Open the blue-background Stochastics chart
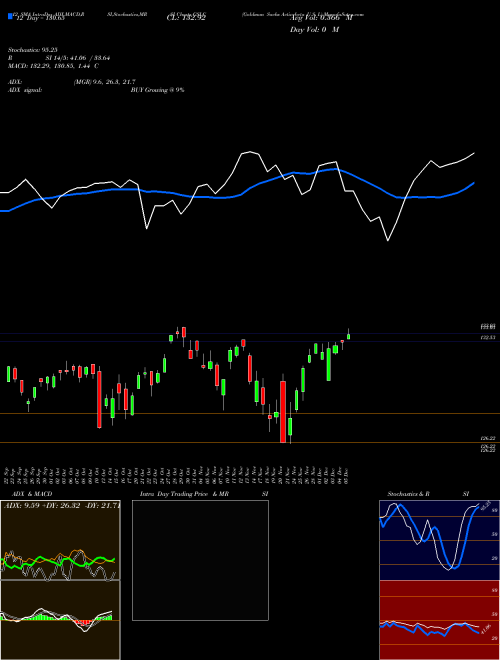Image resolution: width=500 pixels, height=660 pixels. [439, 540]
